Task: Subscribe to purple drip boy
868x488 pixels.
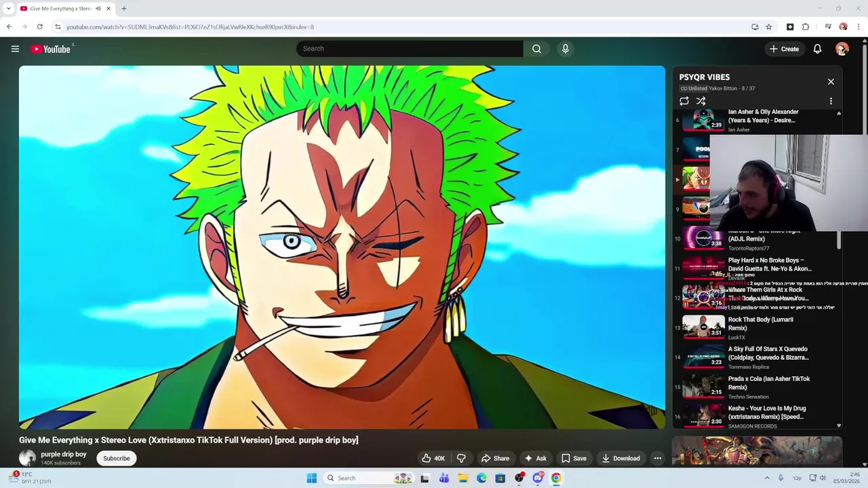Action: 116,458
